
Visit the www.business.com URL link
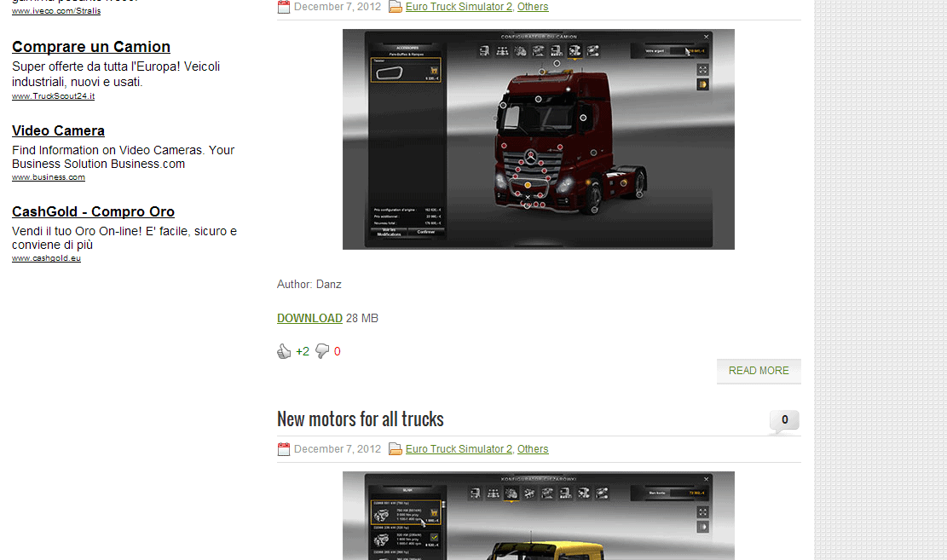click(x=49, y=177)
